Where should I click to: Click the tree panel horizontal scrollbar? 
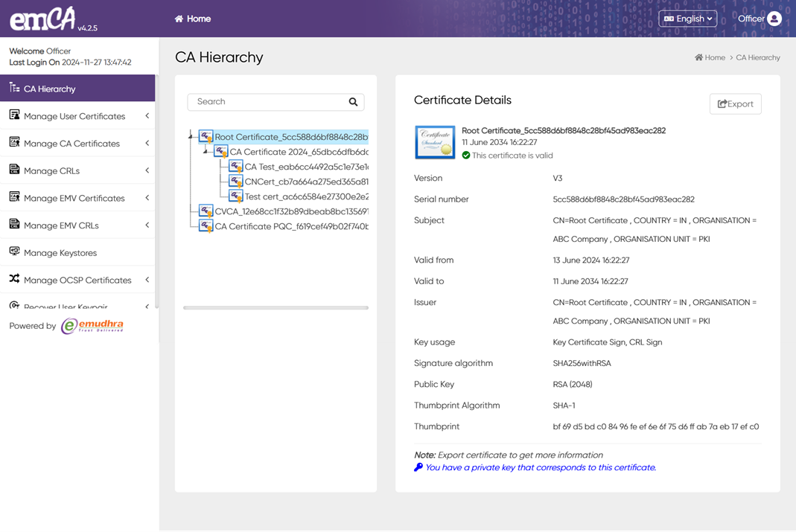(276, 307)
